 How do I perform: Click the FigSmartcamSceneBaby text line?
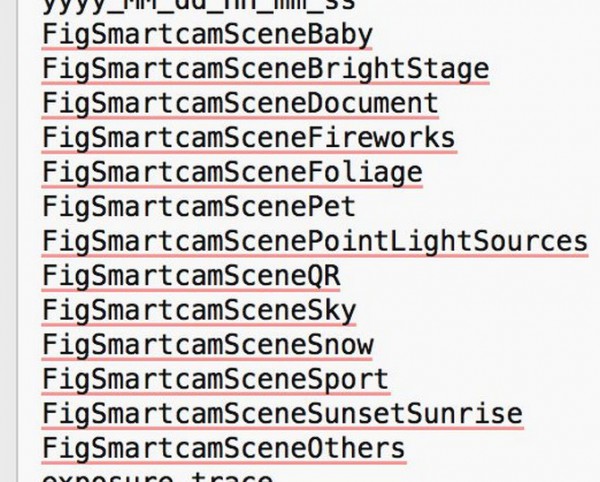coord(207,35)
